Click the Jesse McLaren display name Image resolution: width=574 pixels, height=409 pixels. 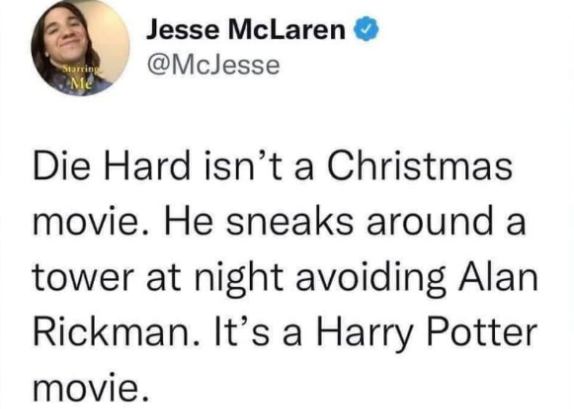pyautogui.click(x=246, y=29)
